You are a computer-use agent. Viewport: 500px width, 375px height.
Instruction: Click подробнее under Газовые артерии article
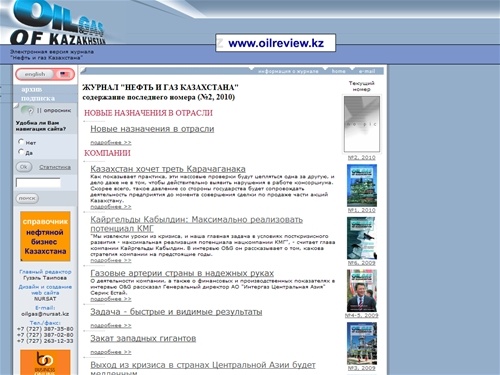[111, 299]
